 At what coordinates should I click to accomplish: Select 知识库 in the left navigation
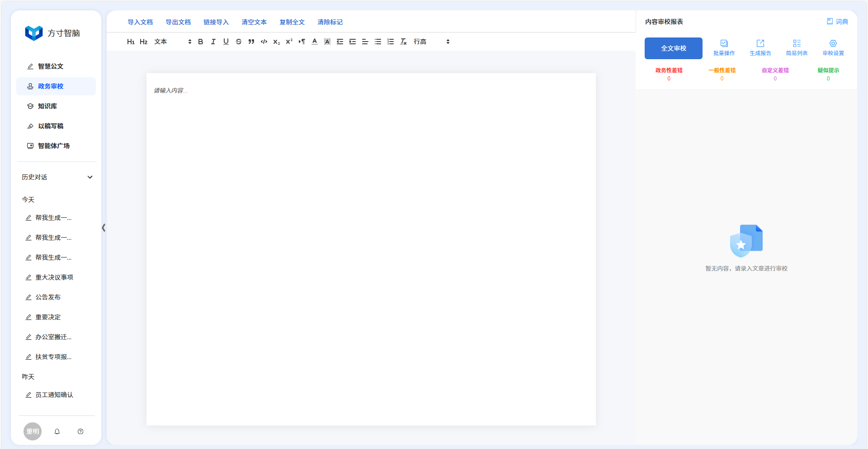(47, 106)
